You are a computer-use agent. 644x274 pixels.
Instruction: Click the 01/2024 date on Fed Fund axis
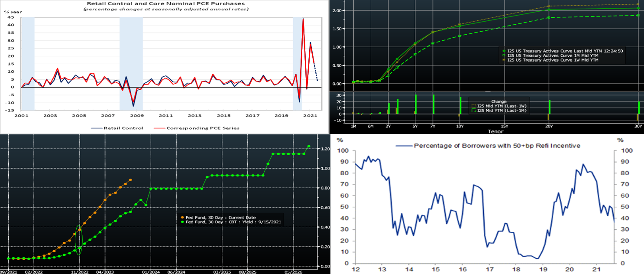[150, 271]
